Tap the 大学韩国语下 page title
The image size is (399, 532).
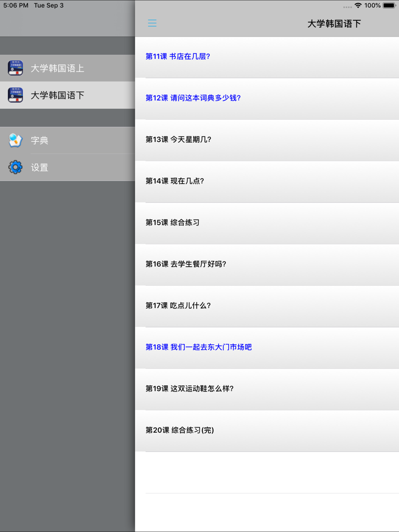[334, 24]
